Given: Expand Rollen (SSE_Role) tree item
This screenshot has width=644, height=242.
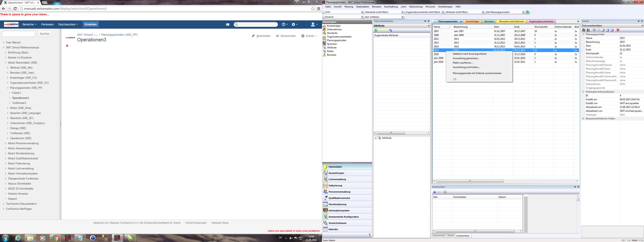Looking at the screenshot, I should click(x=8, y=108).
